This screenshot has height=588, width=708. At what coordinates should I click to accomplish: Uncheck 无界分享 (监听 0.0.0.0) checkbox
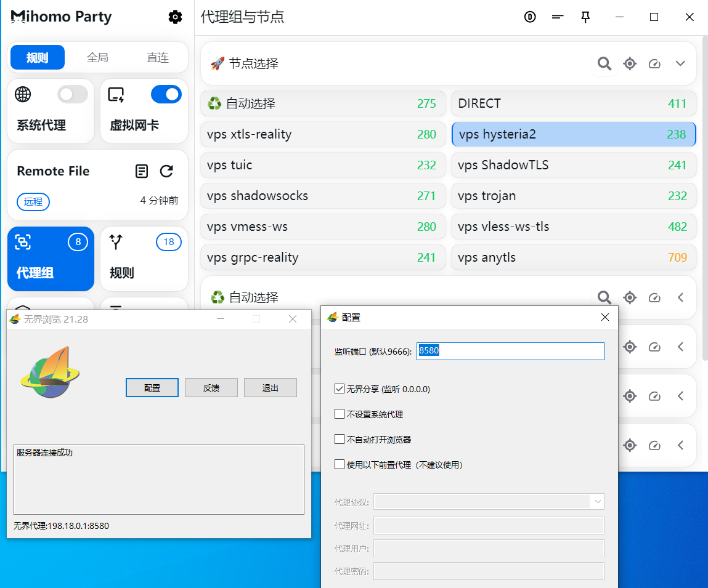click(x=340, y=389)
